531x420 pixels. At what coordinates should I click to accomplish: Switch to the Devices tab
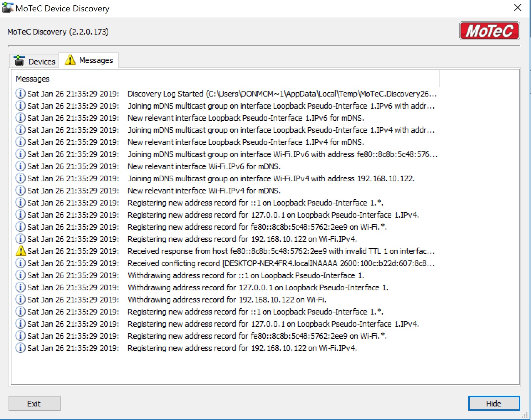[35, 61]
